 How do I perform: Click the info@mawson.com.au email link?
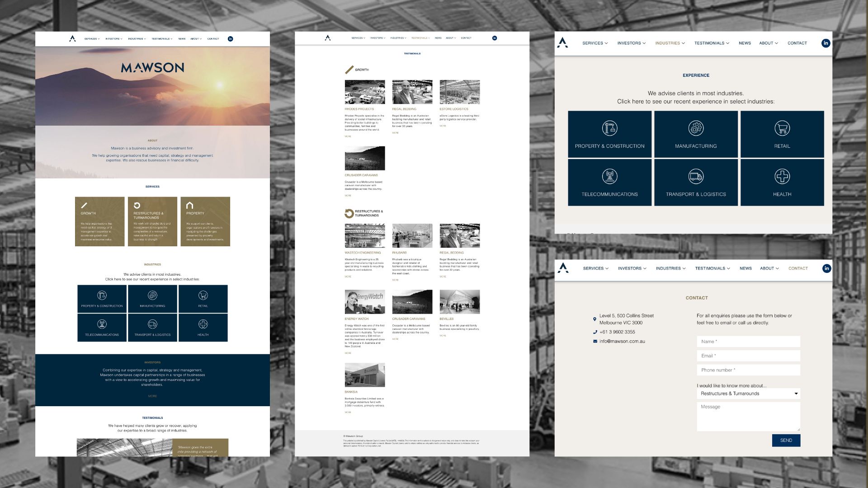click(x=622, y=342)
